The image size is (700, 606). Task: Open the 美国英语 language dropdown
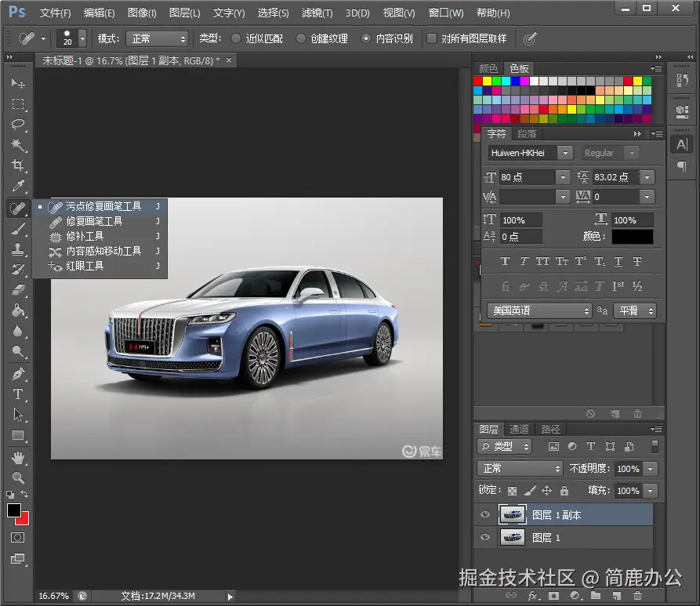point(539,311)
